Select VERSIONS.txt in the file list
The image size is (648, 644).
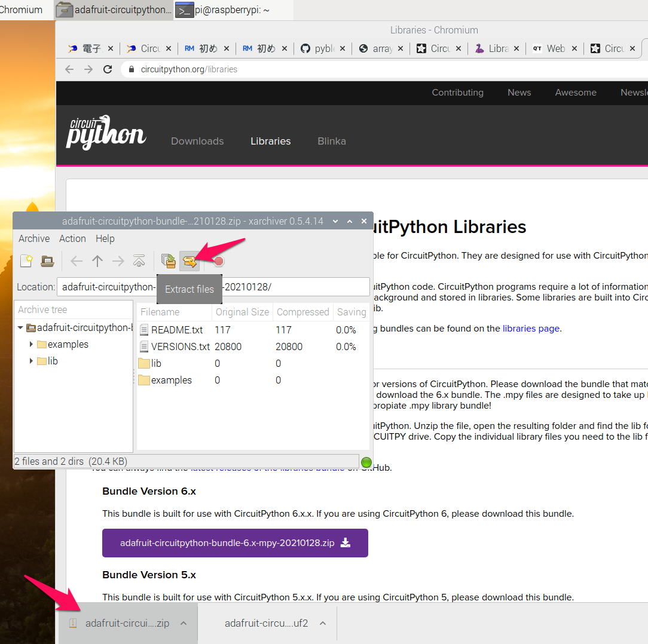pos(180,346)
